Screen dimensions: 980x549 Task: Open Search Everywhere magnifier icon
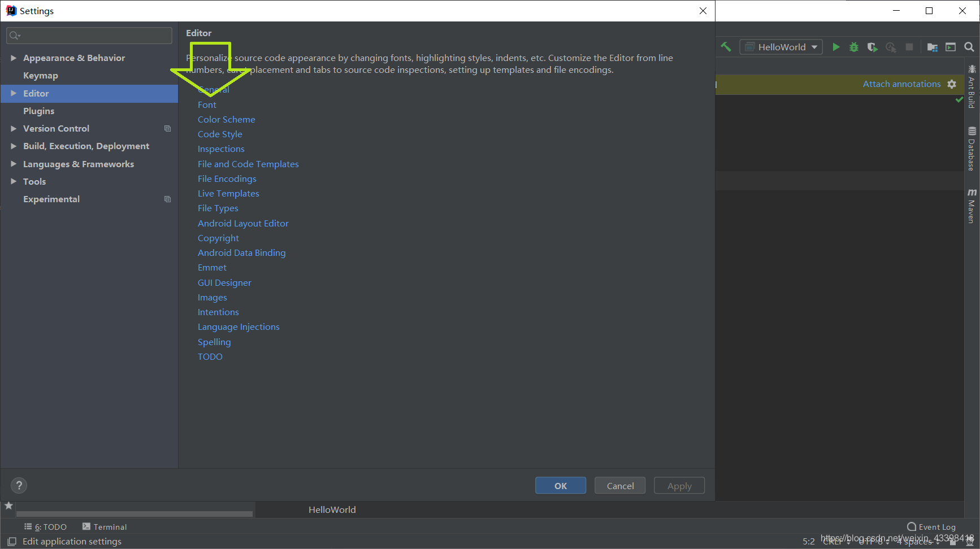click(x=969, y=47)
